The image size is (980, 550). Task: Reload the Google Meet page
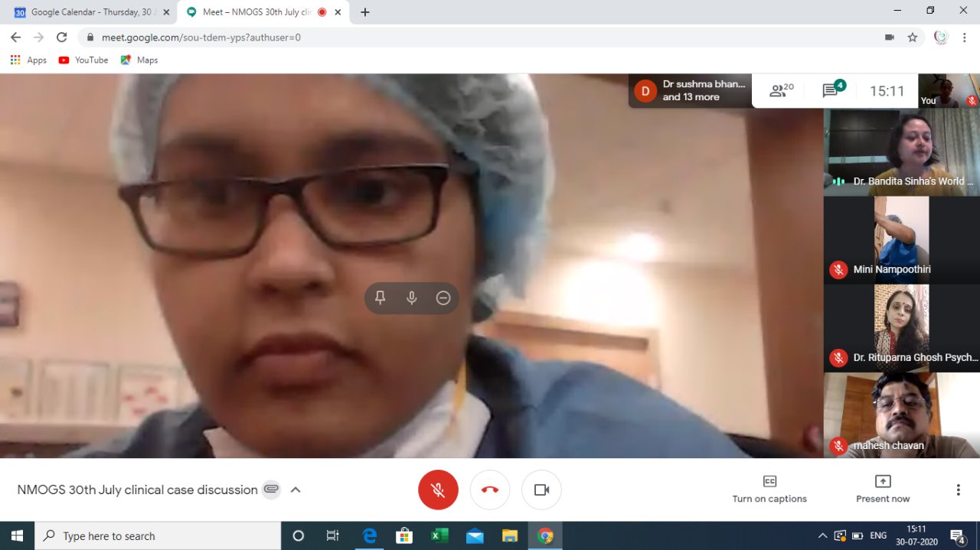tap(62, 37)
